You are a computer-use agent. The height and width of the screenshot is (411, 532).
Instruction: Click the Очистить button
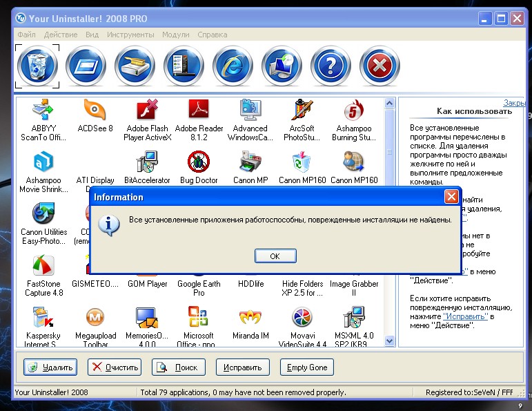115,367
